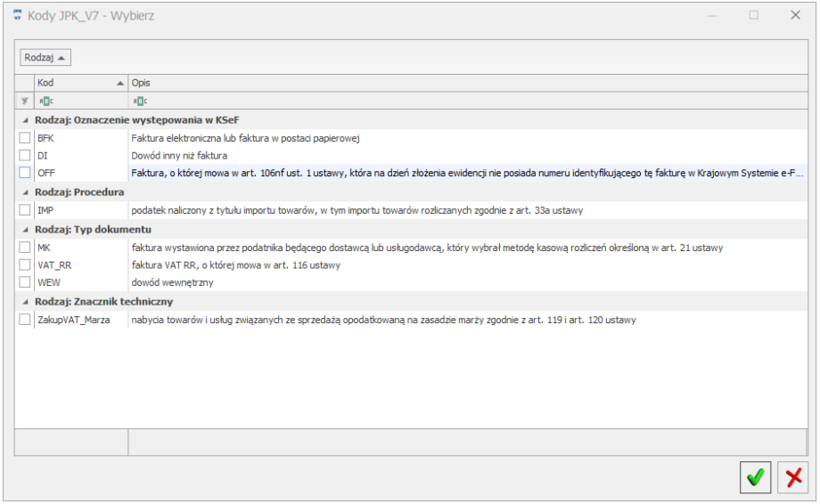Screen dimensions: 820x504
Task: Click the app icon in the title bar
Action: point(16,15)
